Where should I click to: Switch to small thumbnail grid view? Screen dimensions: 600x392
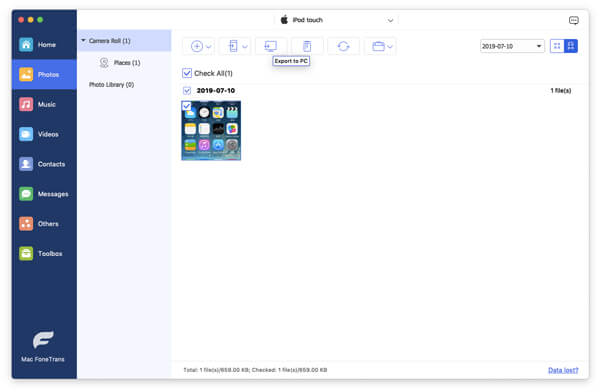point(557,46)
